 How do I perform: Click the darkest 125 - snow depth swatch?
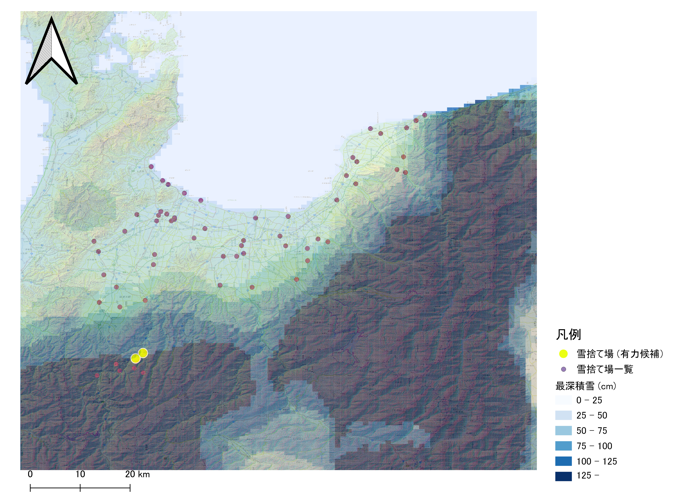pyautogui.click(x=563, y=476)
